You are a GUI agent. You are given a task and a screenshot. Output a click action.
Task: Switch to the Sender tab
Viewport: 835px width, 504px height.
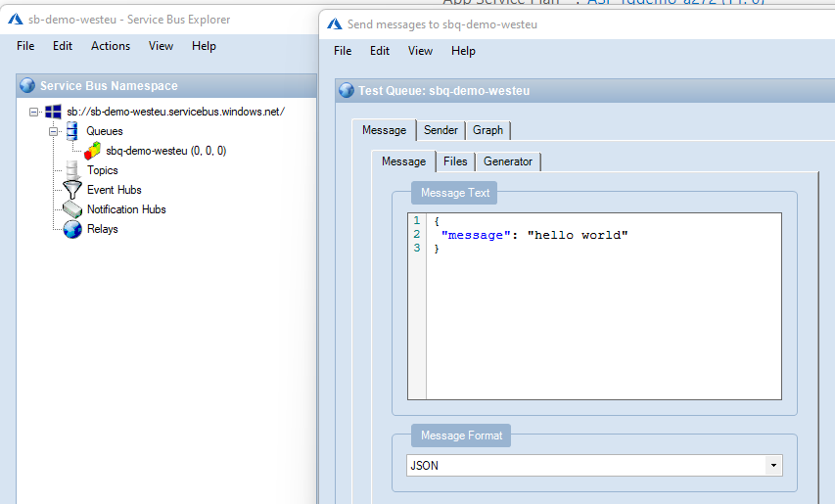(441, 130)
